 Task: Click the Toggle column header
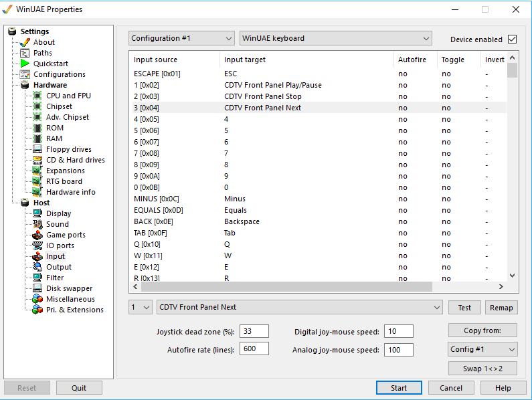458,60
